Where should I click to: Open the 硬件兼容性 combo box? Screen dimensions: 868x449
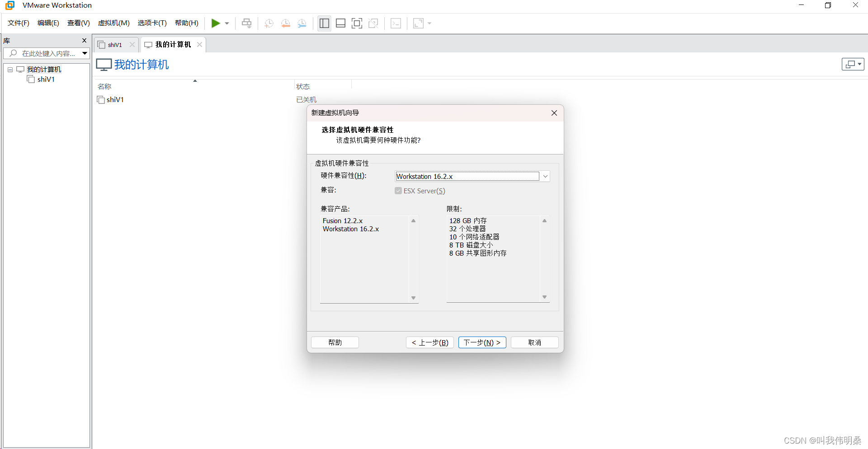click(472, 176)
